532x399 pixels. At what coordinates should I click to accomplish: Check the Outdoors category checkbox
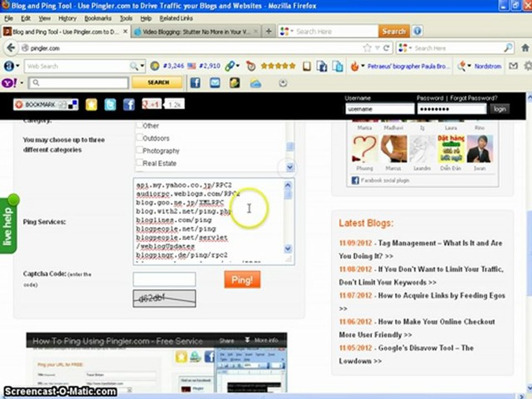click(139, 137)
